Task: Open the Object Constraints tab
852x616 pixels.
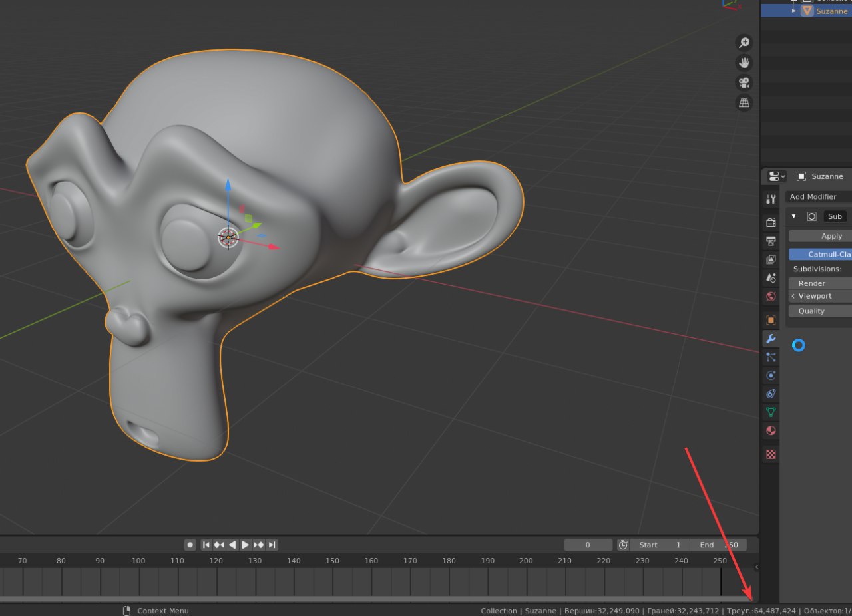Action: pos(771,394)
